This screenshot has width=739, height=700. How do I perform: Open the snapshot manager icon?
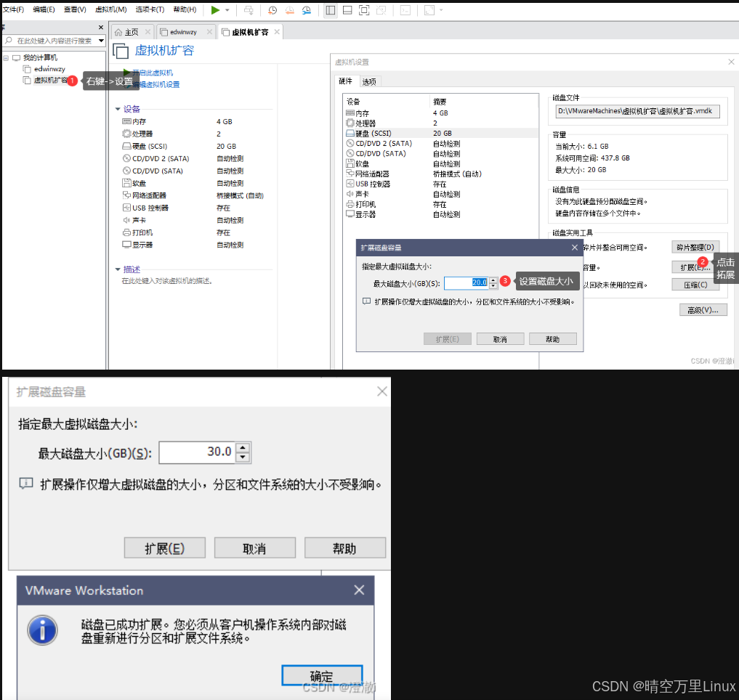[307, 10]
